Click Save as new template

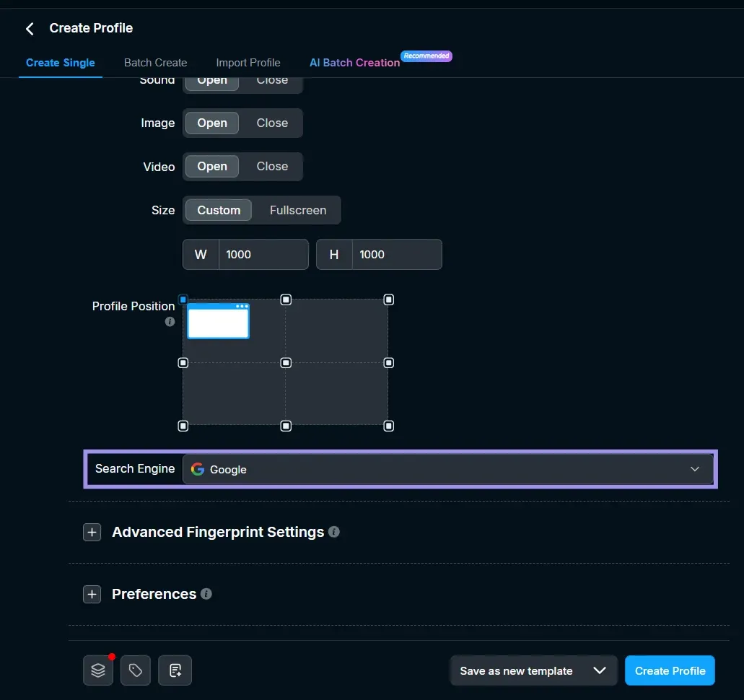(x=516, y=670)
